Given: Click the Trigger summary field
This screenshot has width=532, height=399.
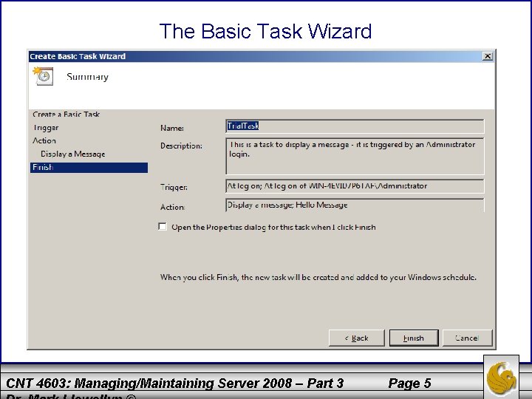Looking at the screenshot, I should (355, 186).
